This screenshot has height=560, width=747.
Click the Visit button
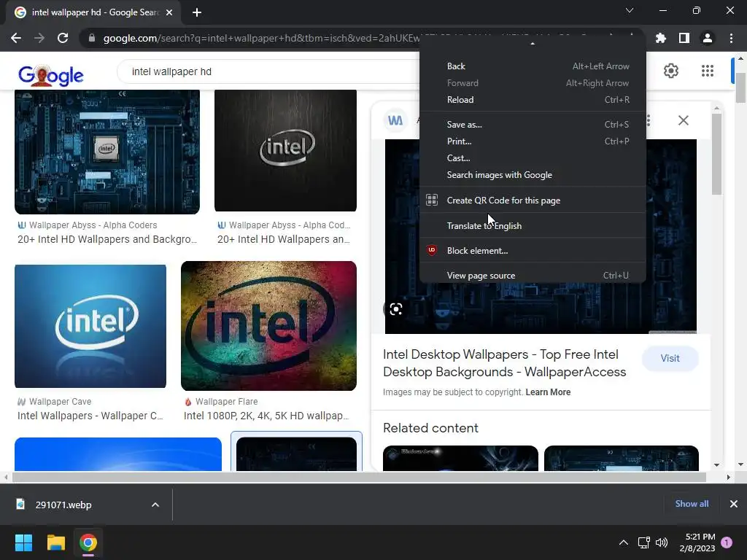[670, 358]
